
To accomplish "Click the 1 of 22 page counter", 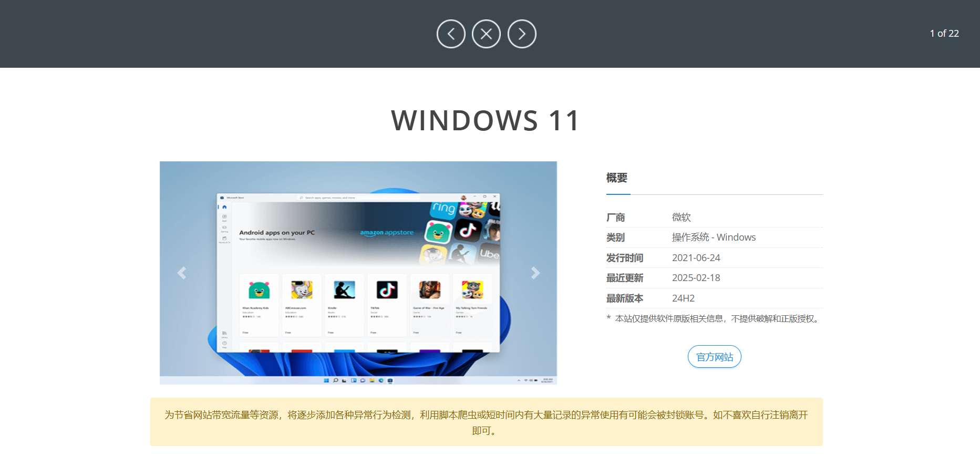I will point(944,34).
